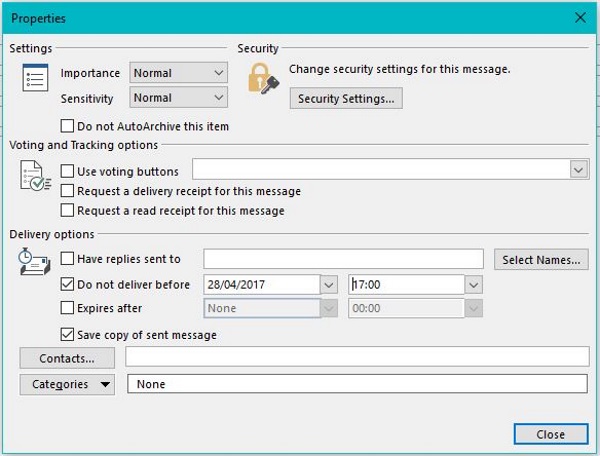Click the Settings list icon
This screenshot has height=456, width=600.
click(x=35, y=78)
